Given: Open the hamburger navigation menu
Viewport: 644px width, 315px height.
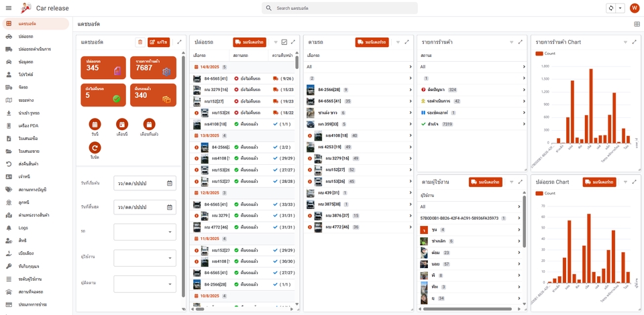Looking at the screenshot, I should [x=9, y=8].
